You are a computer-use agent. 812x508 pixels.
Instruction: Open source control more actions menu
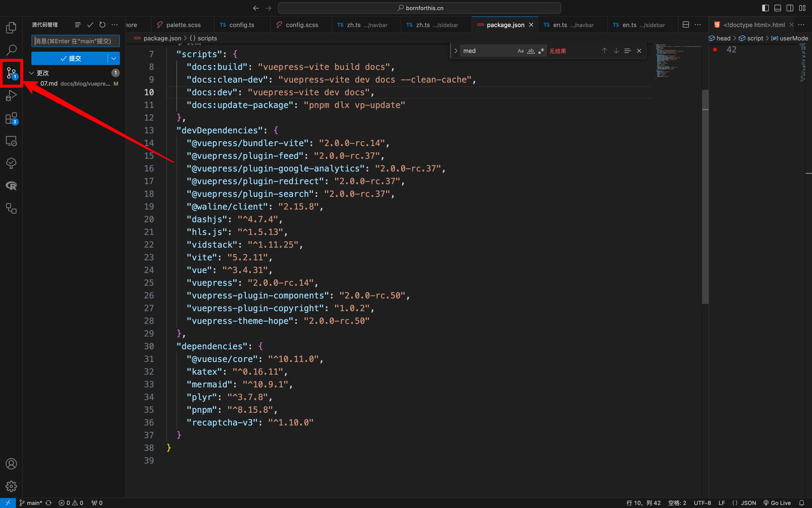pyautogui.click(x=115, y=25)
